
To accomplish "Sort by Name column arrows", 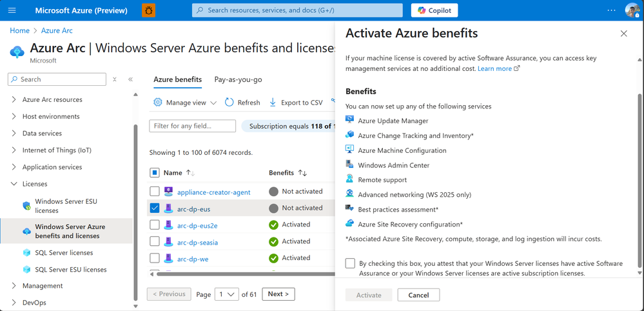I will pos(190,173).
